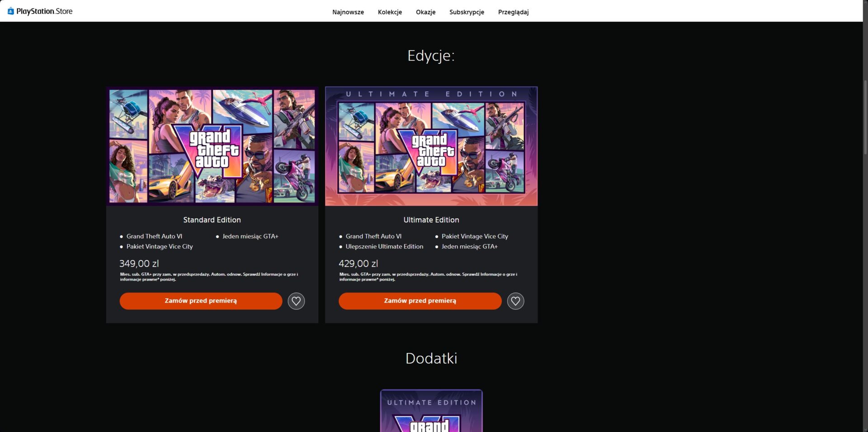
Task: Pre-order Ultimate Edition with Zamów przed premierą
Action: tap(420, 301)
